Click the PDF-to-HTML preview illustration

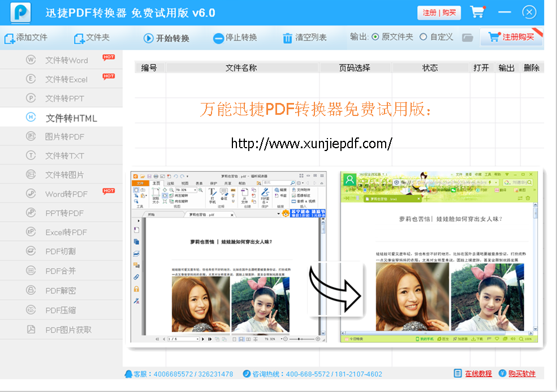point(335,257)
